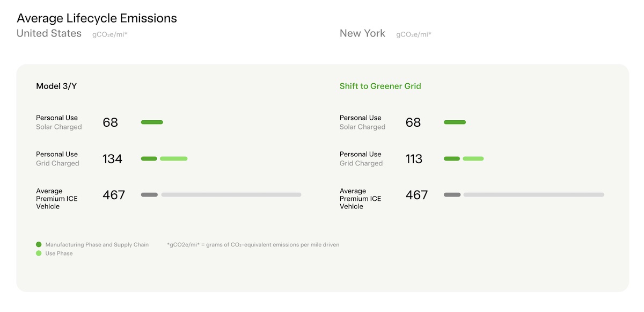Screen dimensions: 644x312
Task: Click the dark green Manufacturing Phase legend dot
Action: 39,244
